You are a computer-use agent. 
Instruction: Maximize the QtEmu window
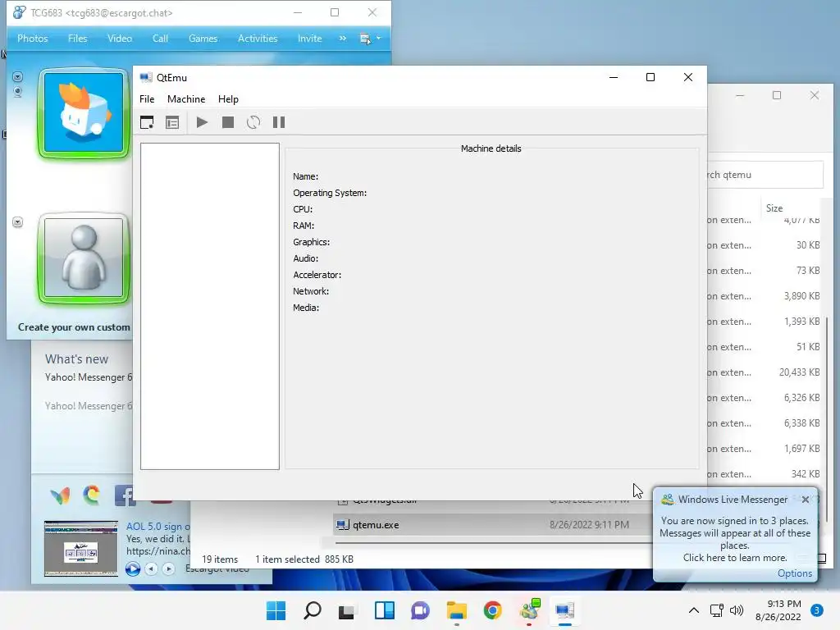coord(651,78)
